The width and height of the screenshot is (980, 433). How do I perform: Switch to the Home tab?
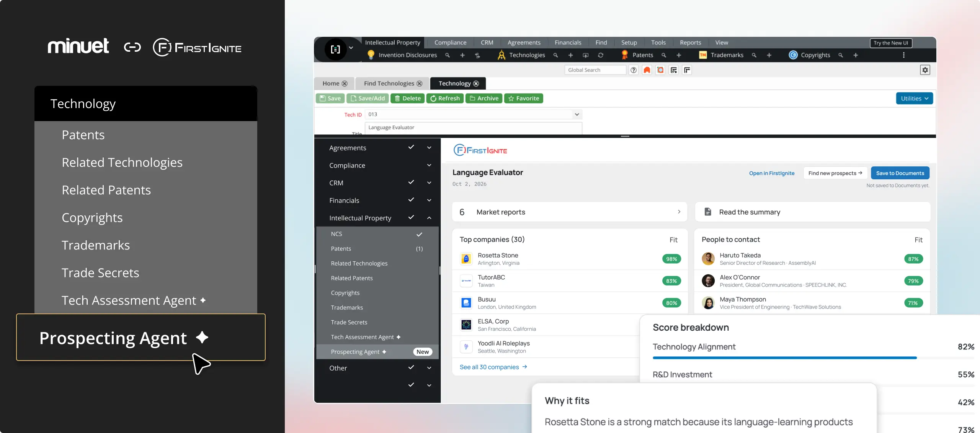pos(335,84)
